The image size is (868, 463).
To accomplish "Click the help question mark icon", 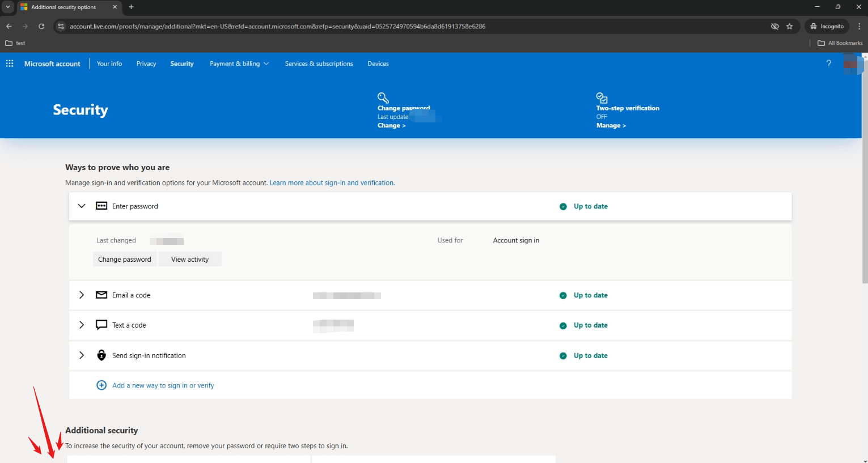I will click(x=828, y=63).
